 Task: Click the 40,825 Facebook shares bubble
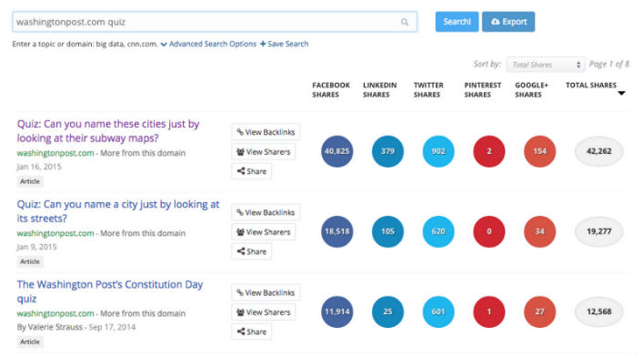337,151
